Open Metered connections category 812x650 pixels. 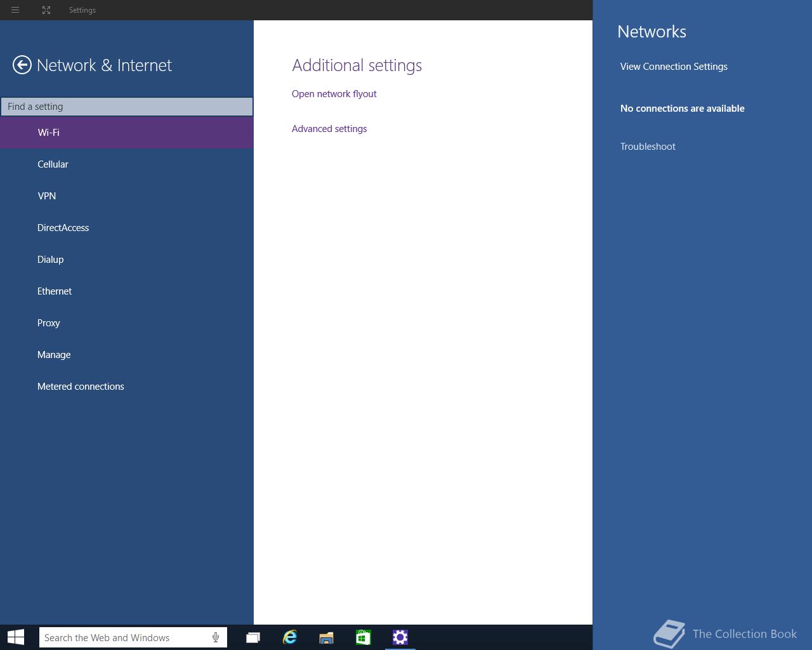127,387
